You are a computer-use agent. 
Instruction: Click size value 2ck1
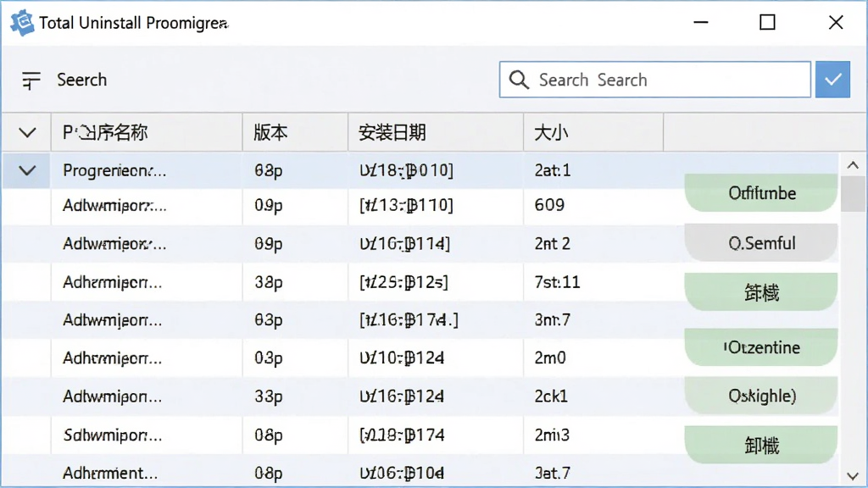point(551,396)
